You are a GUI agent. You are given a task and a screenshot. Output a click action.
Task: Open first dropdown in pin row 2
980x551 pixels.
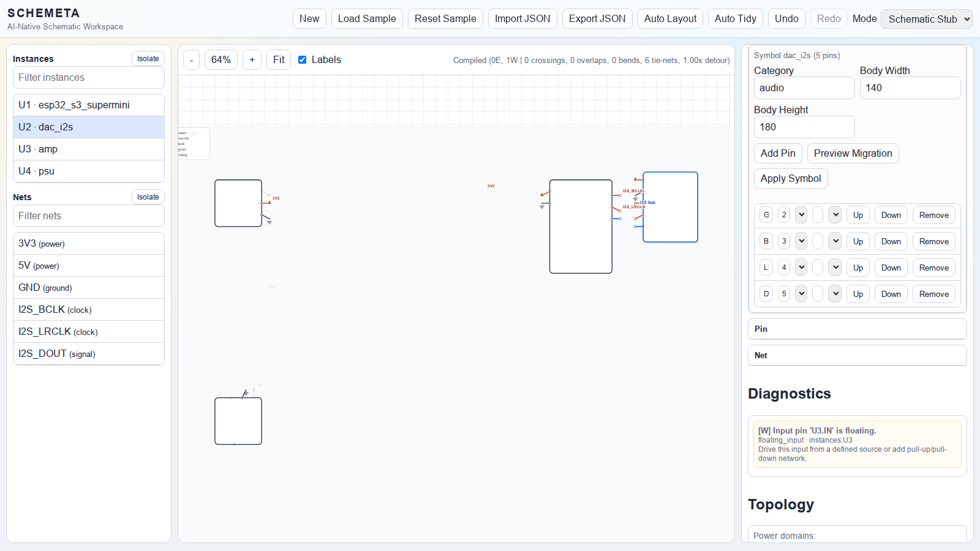[x=801, y=215]
